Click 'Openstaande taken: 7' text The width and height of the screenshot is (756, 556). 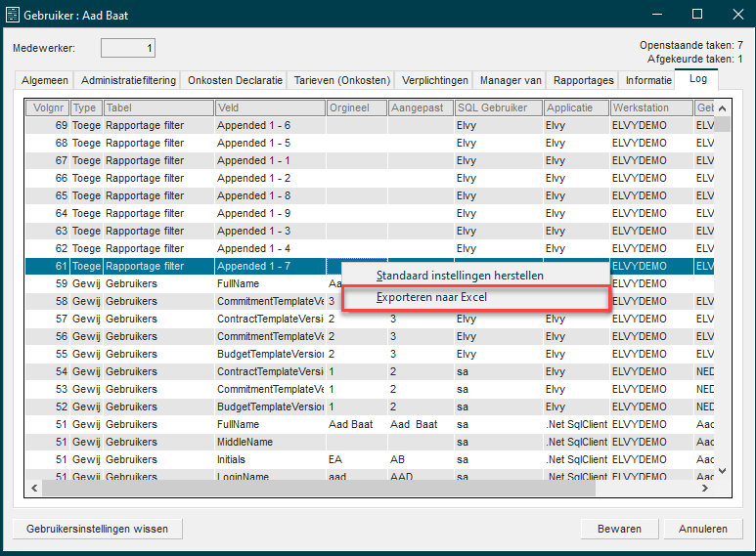point(690,45)
